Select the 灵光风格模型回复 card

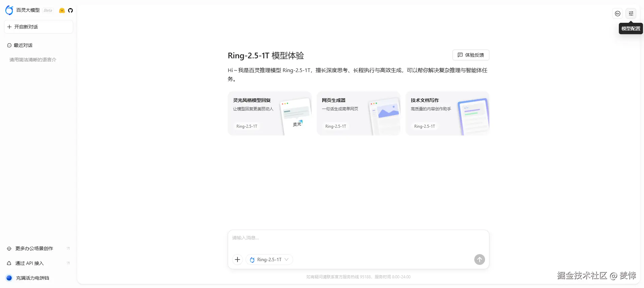pyautogui.click(x=270, y=113)
